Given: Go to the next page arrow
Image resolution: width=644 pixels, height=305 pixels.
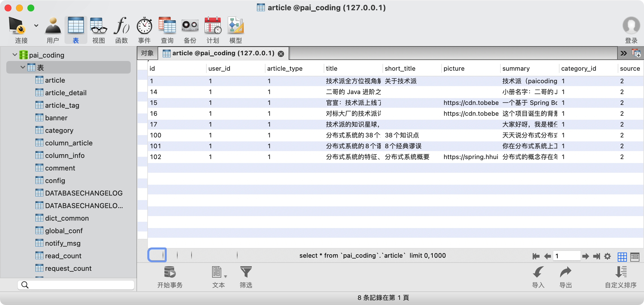Looking at the screenshot, I should click(585, 256).
